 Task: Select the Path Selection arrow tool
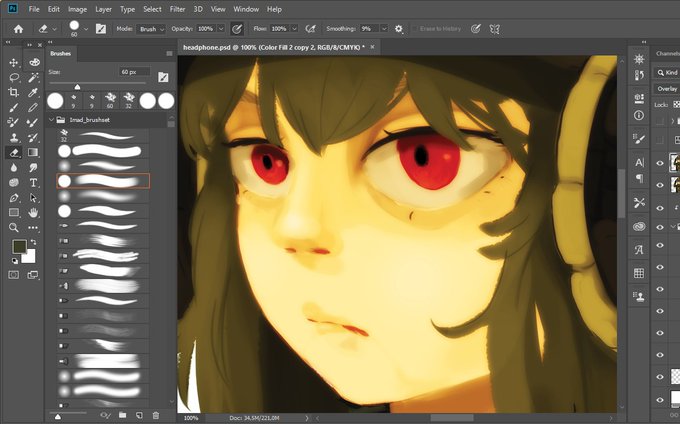[33, 198]
